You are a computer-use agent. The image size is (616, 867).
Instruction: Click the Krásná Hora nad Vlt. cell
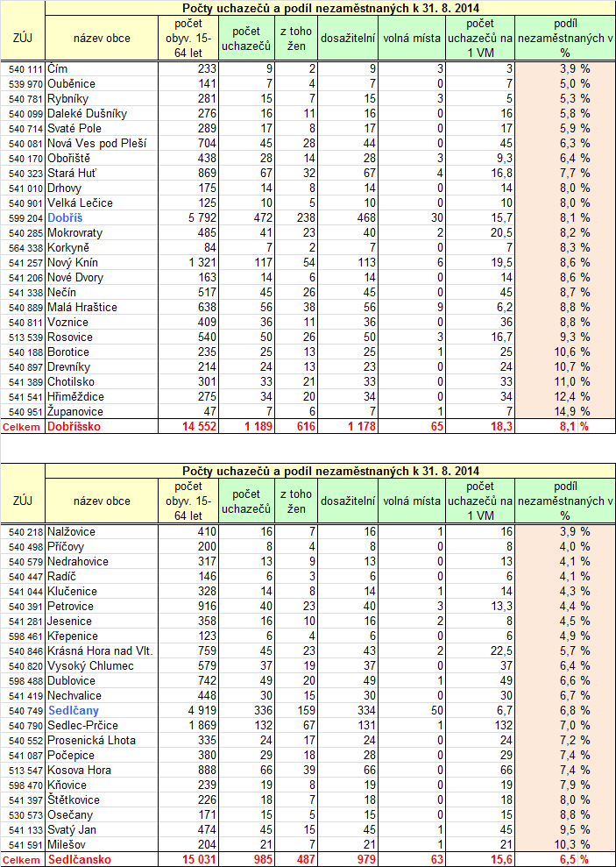102,651
